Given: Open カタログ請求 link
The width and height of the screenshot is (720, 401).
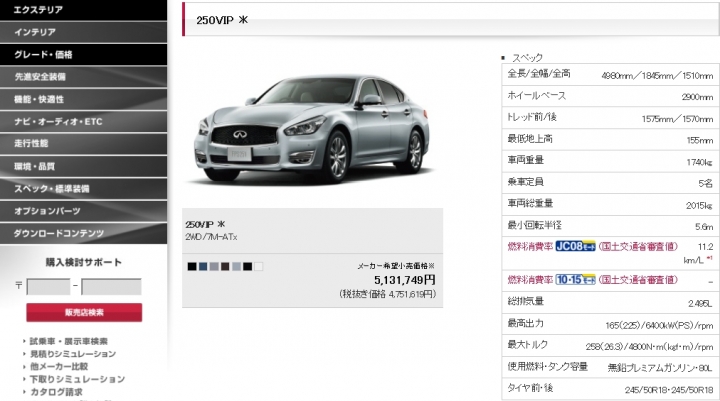Looking at the screenshot, I should point(56,392).
